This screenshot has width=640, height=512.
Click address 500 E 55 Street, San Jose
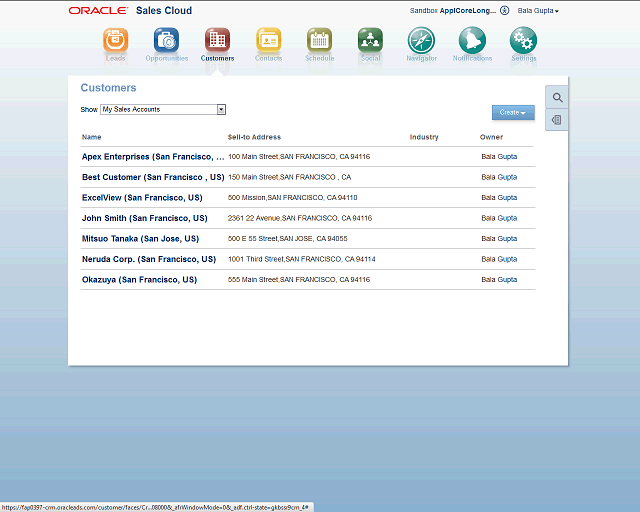pyautogui.click(x=287, y=238)
